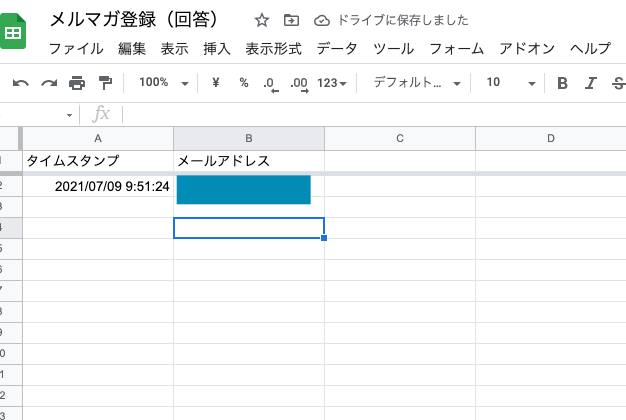The width and height of the screenshot is (626, 420).
Task: Apply percent format with % icon
Action: coord(243,83)
